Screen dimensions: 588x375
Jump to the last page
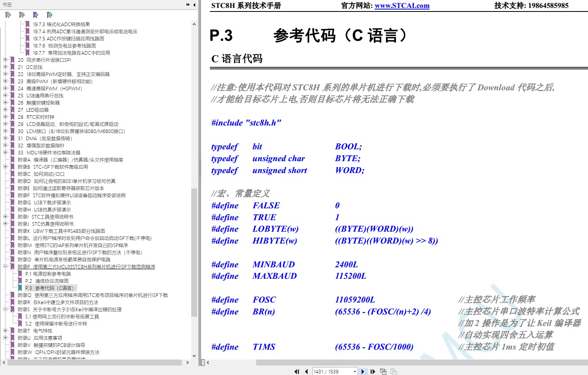373,371
